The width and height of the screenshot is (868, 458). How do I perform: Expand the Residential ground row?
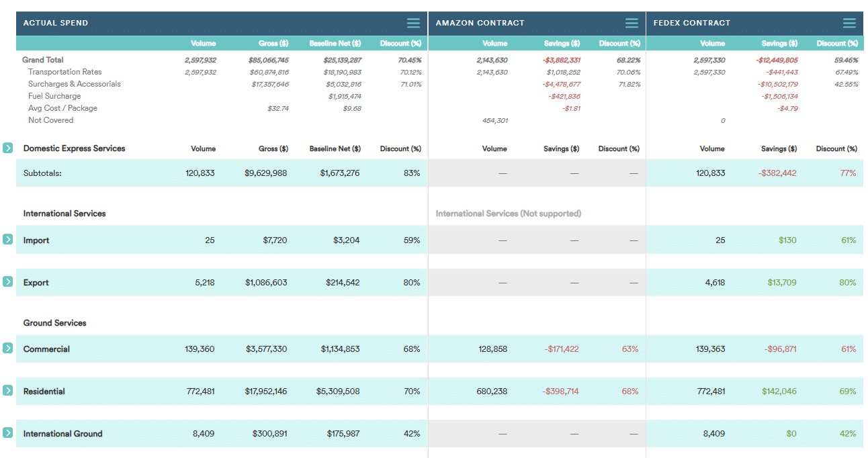coord(7,390)
